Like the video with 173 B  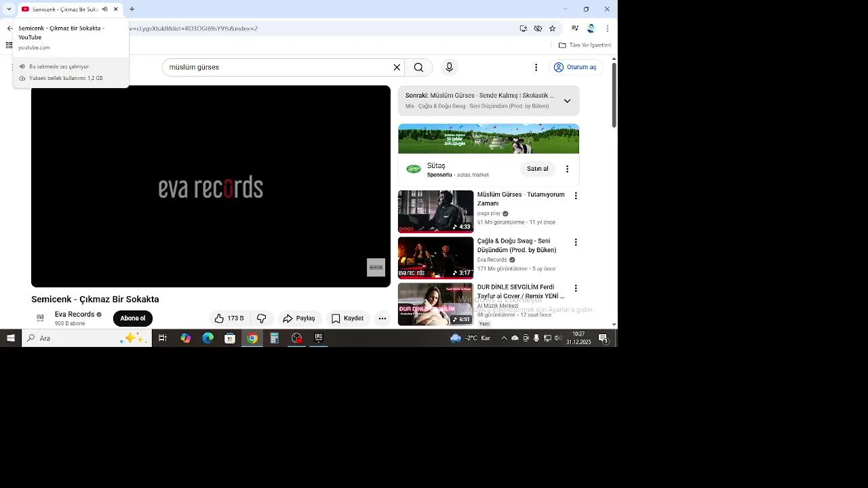click(x=229, y=319)
